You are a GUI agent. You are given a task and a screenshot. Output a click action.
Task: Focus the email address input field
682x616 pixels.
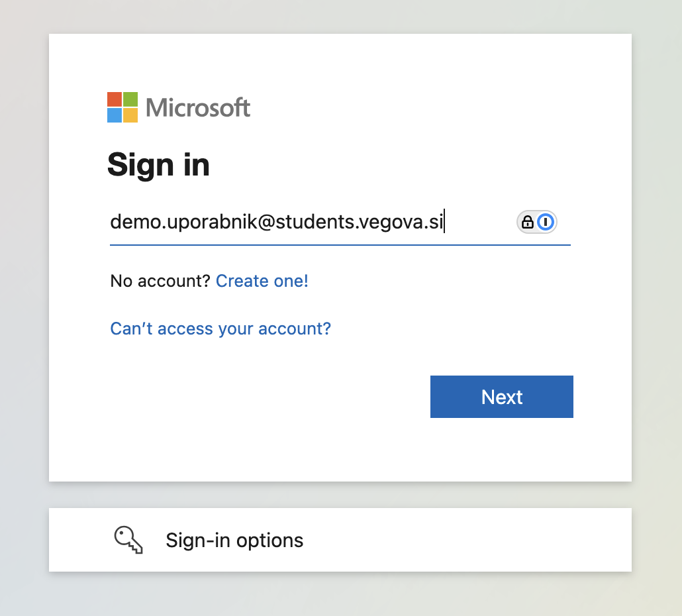pyautogui.click(x=340, y=222)
